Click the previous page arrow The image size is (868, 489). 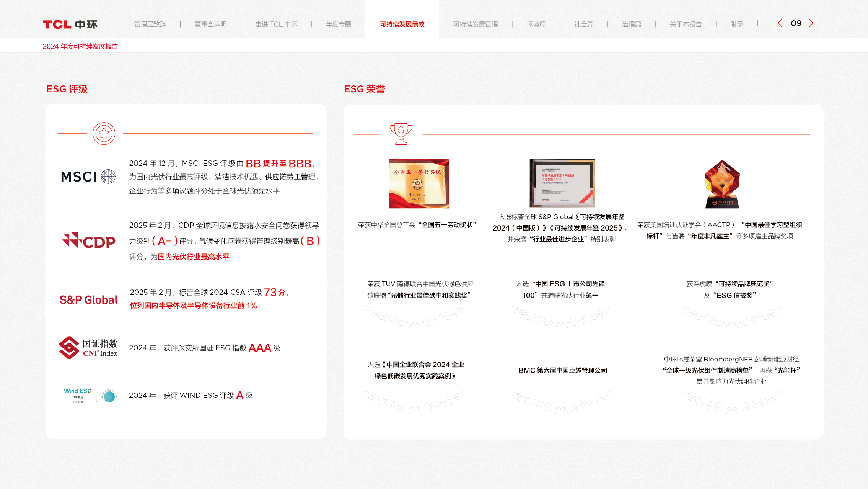click(x=780, y=23)
